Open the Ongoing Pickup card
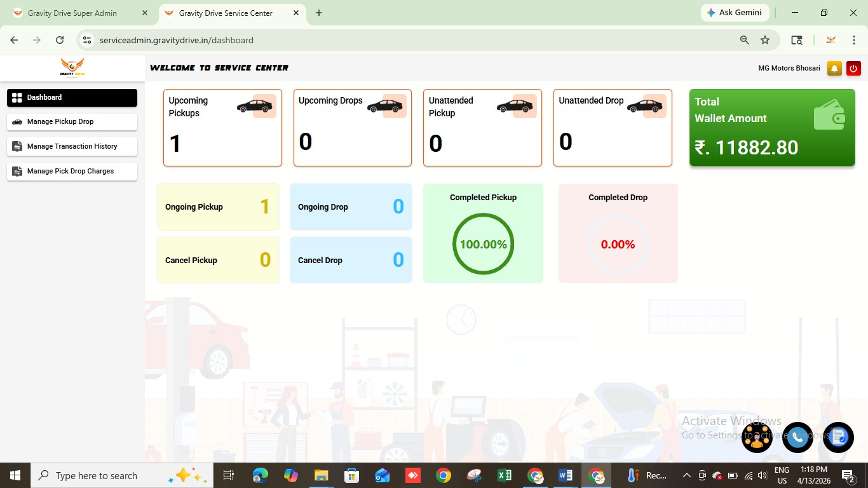This screenshot has width=868, height=488. (218, 207)
